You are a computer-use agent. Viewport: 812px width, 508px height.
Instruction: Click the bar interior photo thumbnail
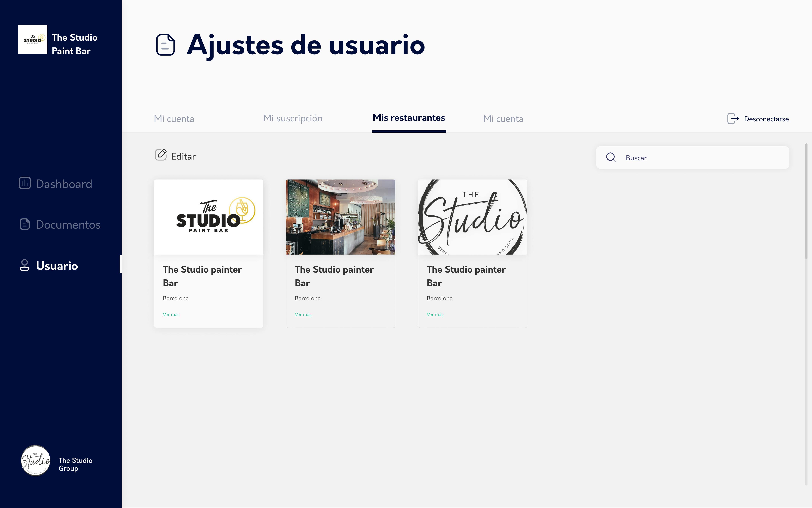coord(340,217)
